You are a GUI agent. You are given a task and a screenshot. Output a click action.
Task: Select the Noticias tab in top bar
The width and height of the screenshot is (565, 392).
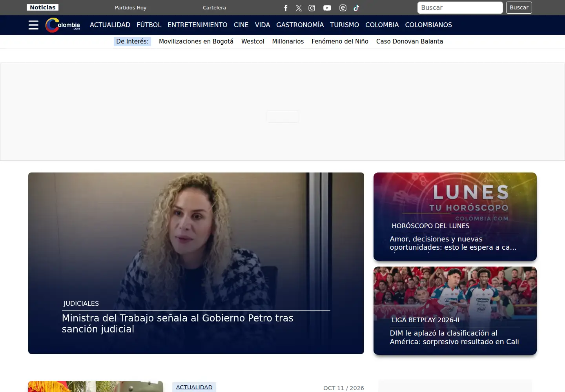(x=43, y=7)
